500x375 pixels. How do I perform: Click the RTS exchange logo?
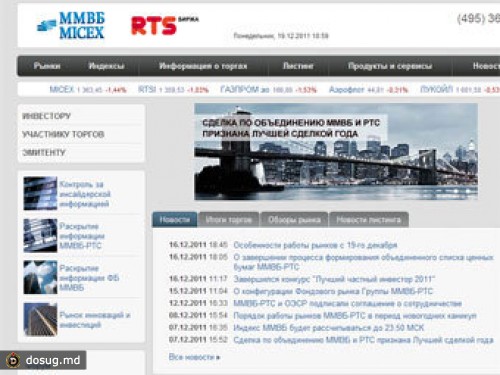pyautogui.click(x=165, y=26)
